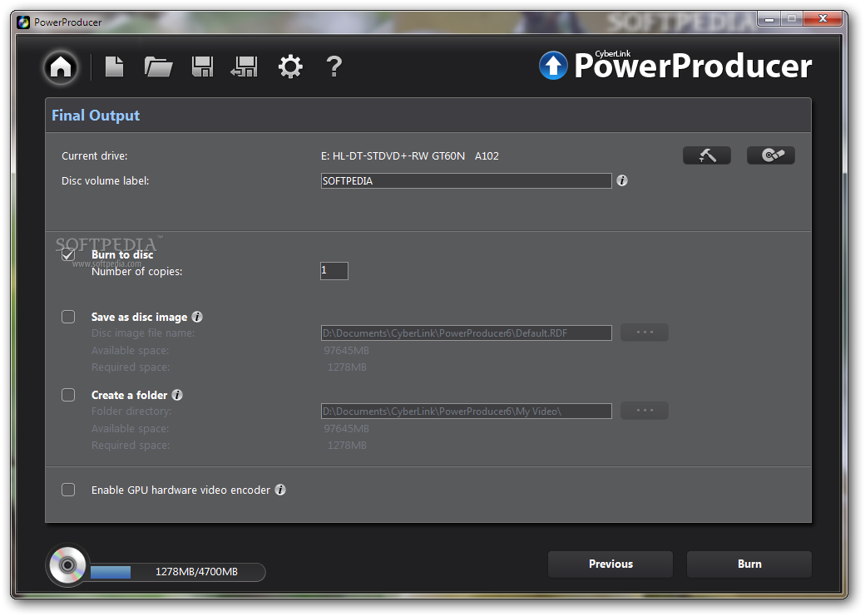This screenshot has height=616, width=865.
Task: Click the CyberLink PowerProducer upgrade arrow logo
Action: tap(553, 66)
